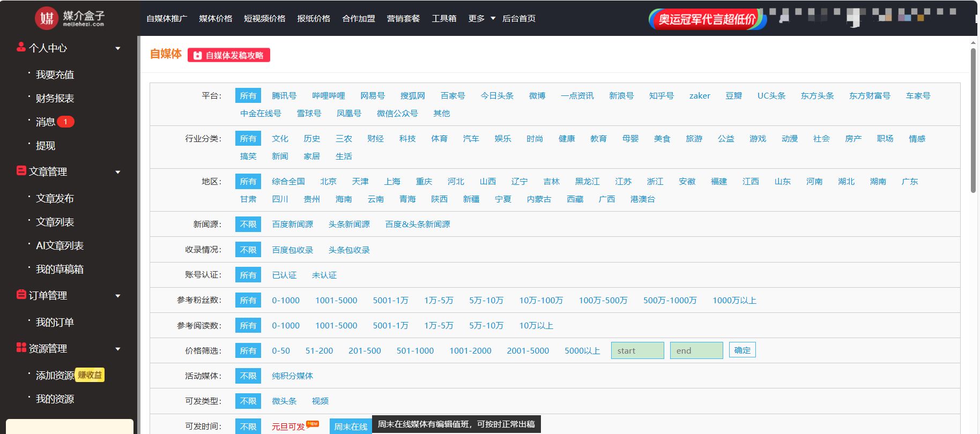Select 所有 in the 参考阅读数 filter row
Image resolution: width=980 pixels, height=434 pixels.
tap(248, 325)
